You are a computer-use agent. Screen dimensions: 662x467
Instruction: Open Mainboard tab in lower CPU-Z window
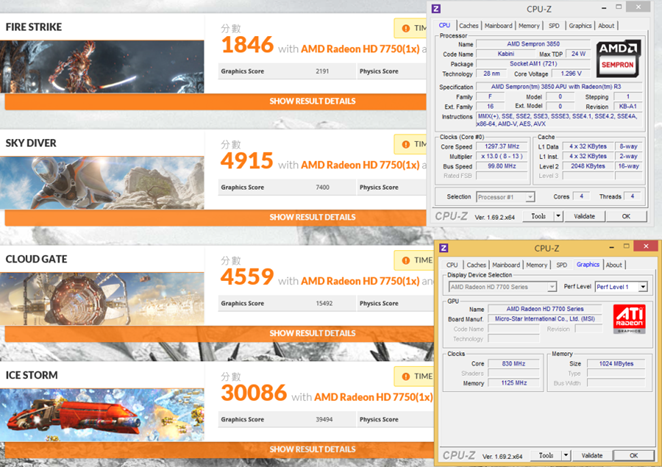point(506,265)
